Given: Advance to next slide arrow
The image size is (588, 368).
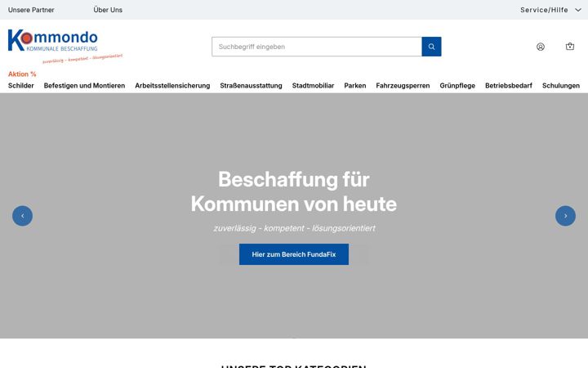Looking at the screenshot, I should (565, 216).
